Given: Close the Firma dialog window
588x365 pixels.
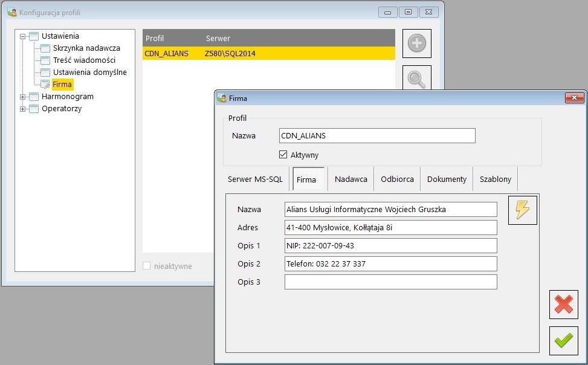Looking at the screenshot, I should (575, 98).
